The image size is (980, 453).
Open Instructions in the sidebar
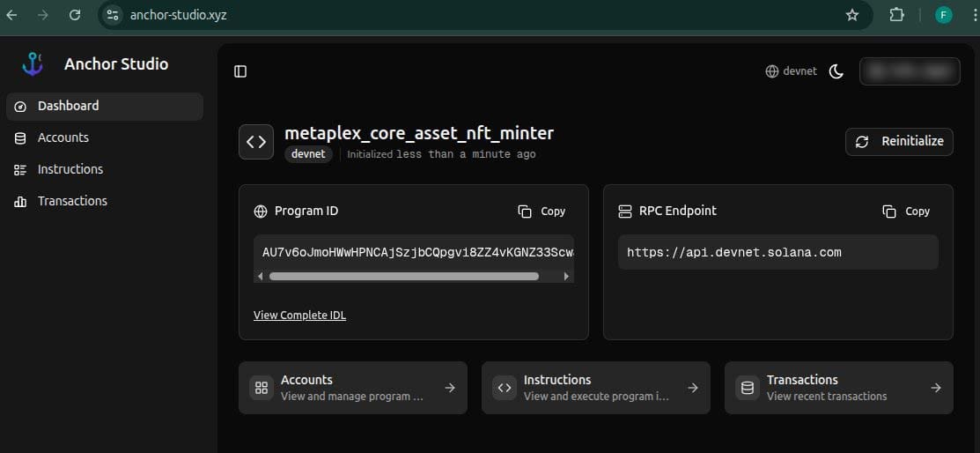click(105, 169)
